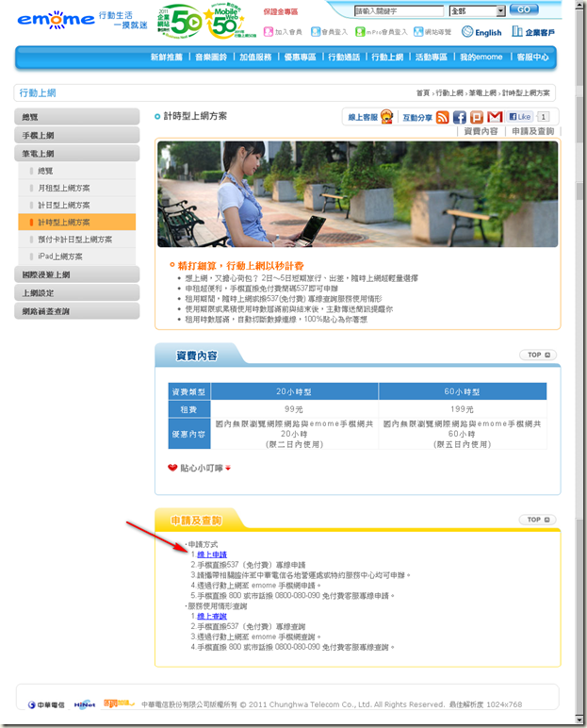This screenshot has height=728, width=587.
Task: Click TOP button in the 申請及查詢 section
Action: point(538,520)
